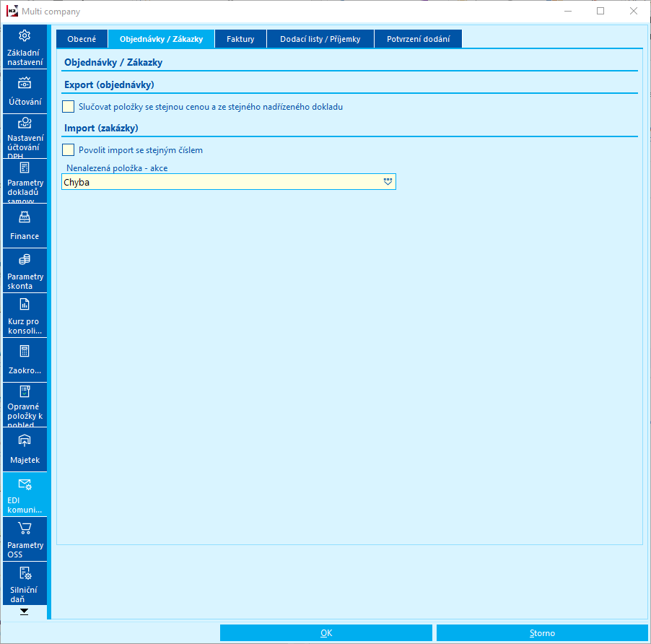Expand the Nenalezená položka - akce dropdown arrow
Viewport: 651px width, 644px height.
tap(388, 182)
